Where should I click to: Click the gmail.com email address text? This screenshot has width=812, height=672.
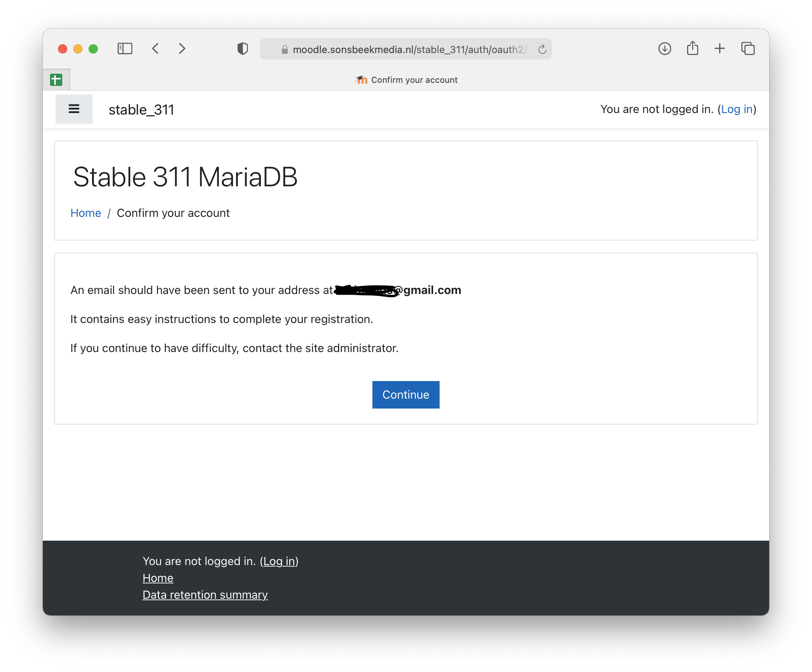398,291
